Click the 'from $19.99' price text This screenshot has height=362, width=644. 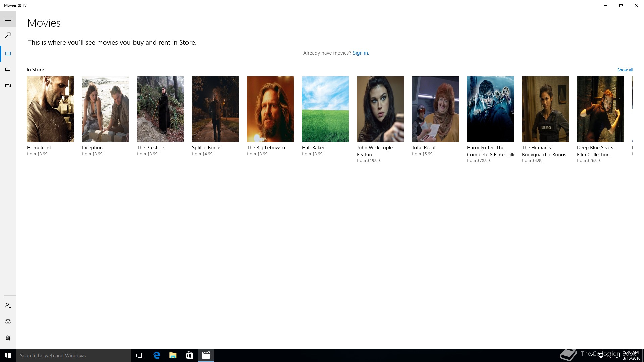(368, 161)
